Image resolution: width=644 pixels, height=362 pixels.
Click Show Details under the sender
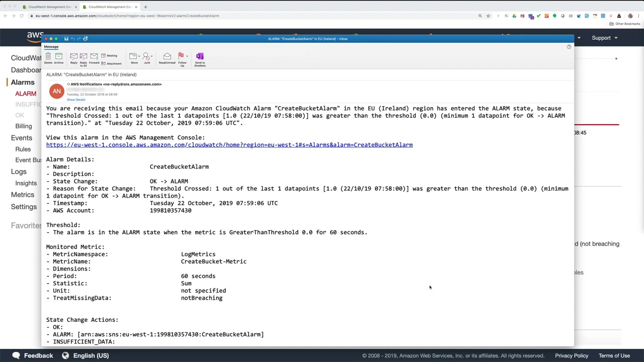coord(76,100)
